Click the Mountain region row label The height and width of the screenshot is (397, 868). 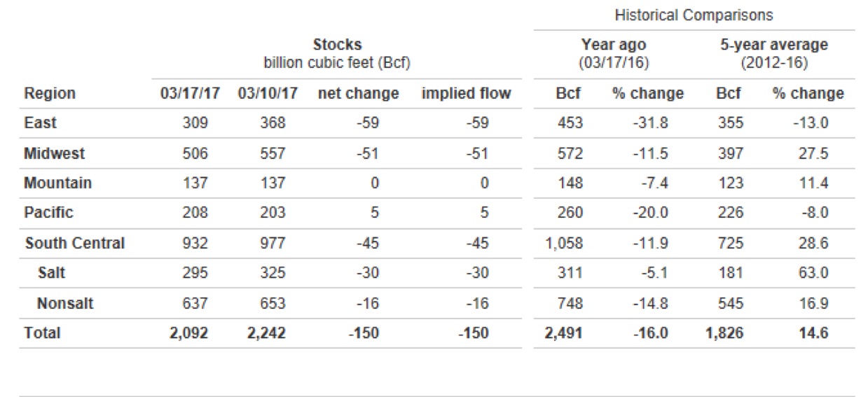click(57, 183)
